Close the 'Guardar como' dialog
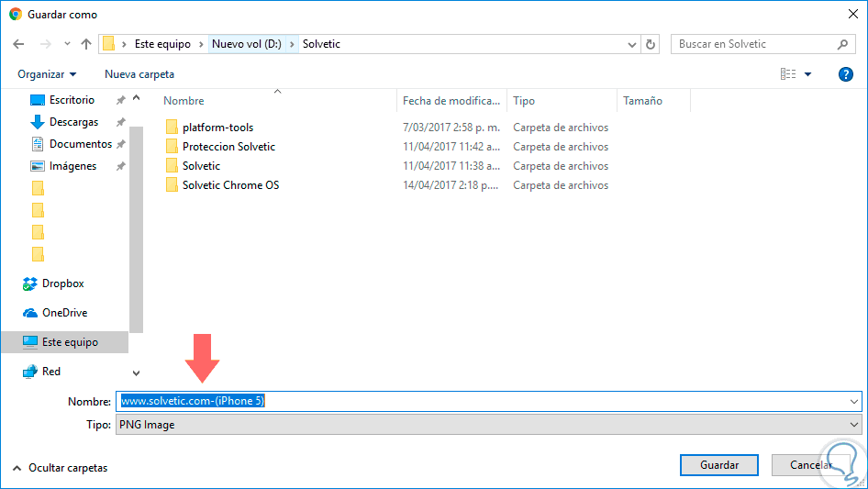 [x=853, y=14]
